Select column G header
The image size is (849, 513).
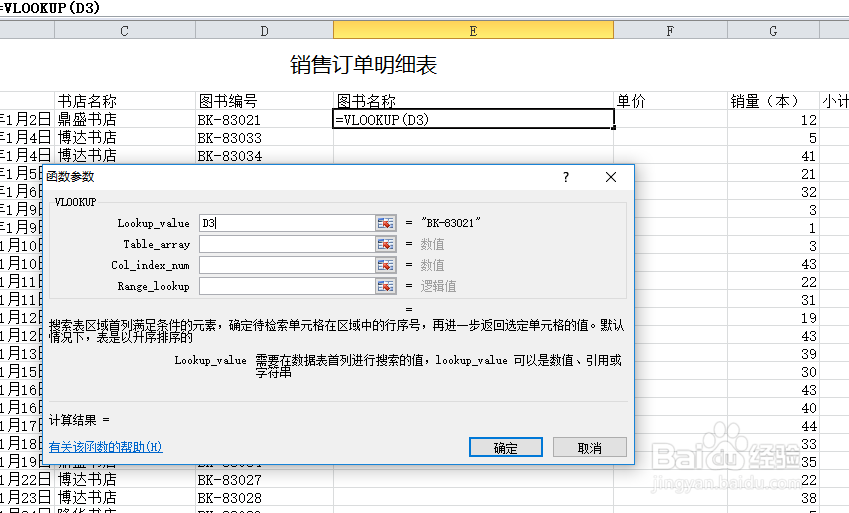[773, 31]
